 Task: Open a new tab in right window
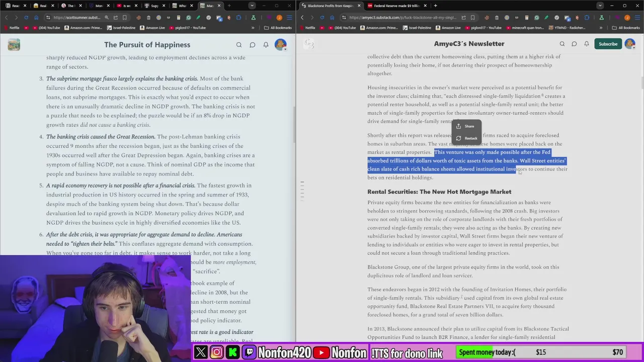pyautogui.click(x=436, y=6)
